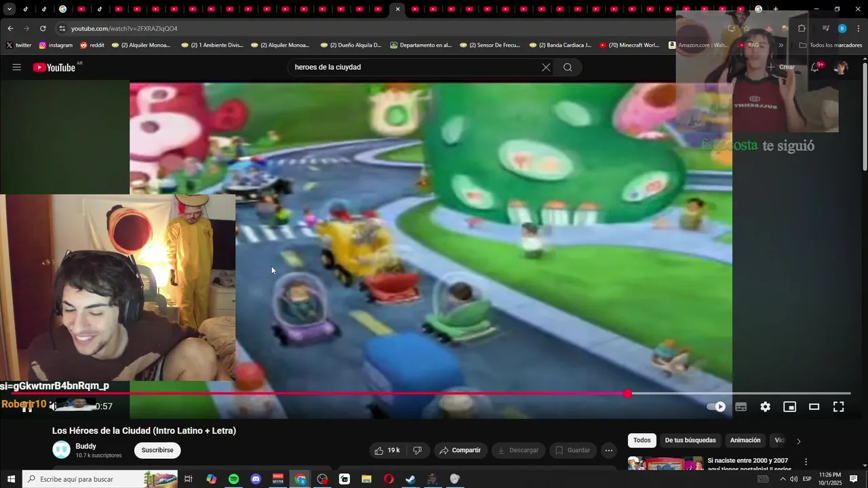The image size is (868, 488).
Task: Click the Compartir share button
Action: 460,450
